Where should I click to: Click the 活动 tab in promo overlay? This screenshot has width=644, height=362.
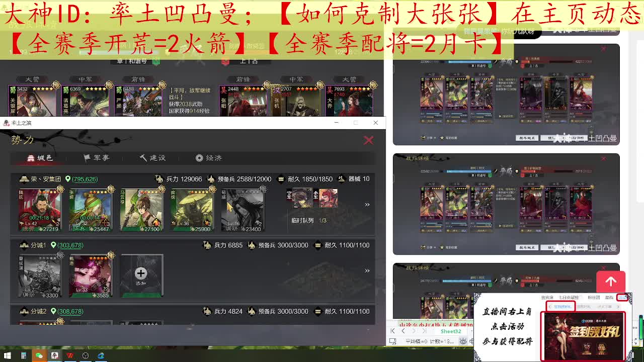[x=623, y=298]
